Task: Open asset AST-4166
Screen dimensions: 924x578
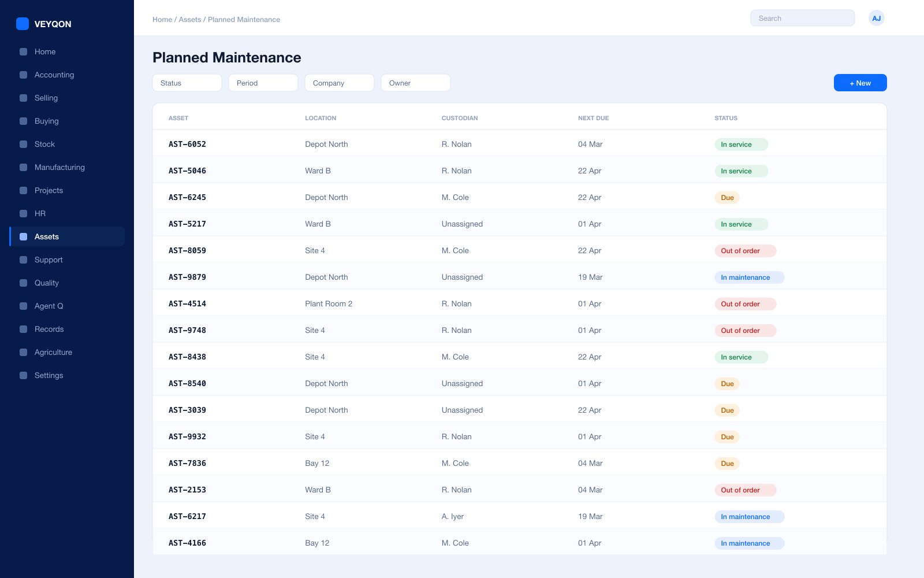Action: click(187, 543)
